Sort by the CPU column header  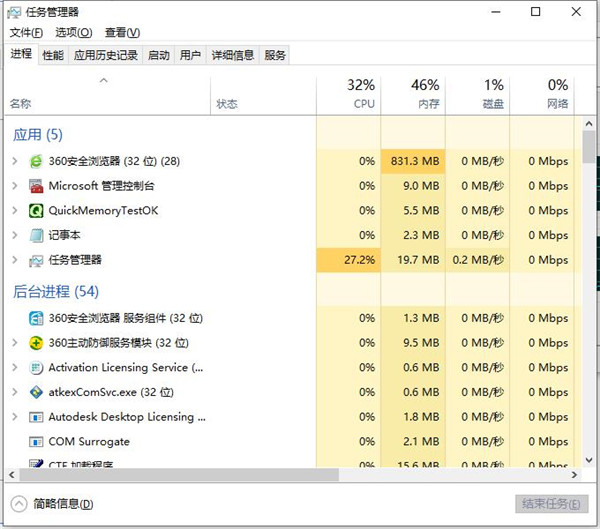pos(349,95)
